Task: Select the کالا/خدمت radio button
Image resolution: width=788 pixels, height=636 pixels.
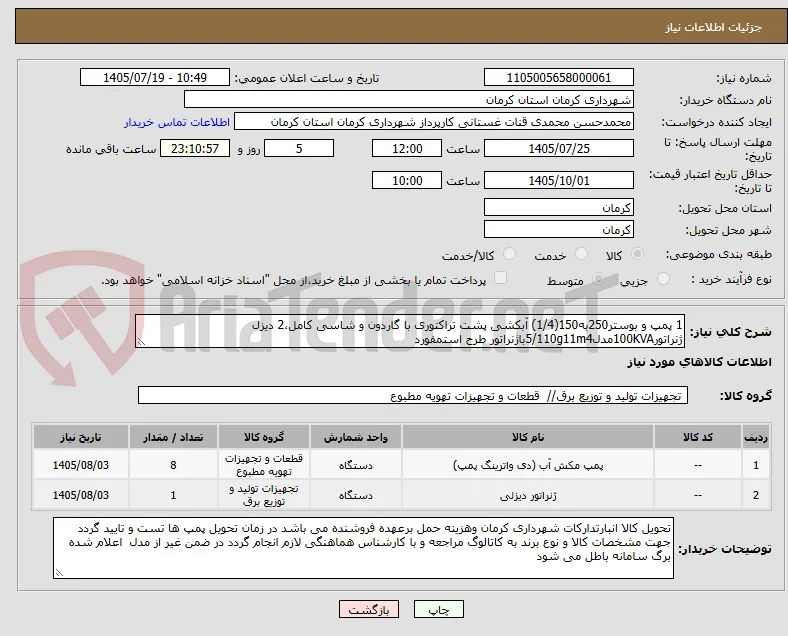Action: pyautogui.click(x=510, y=254)
